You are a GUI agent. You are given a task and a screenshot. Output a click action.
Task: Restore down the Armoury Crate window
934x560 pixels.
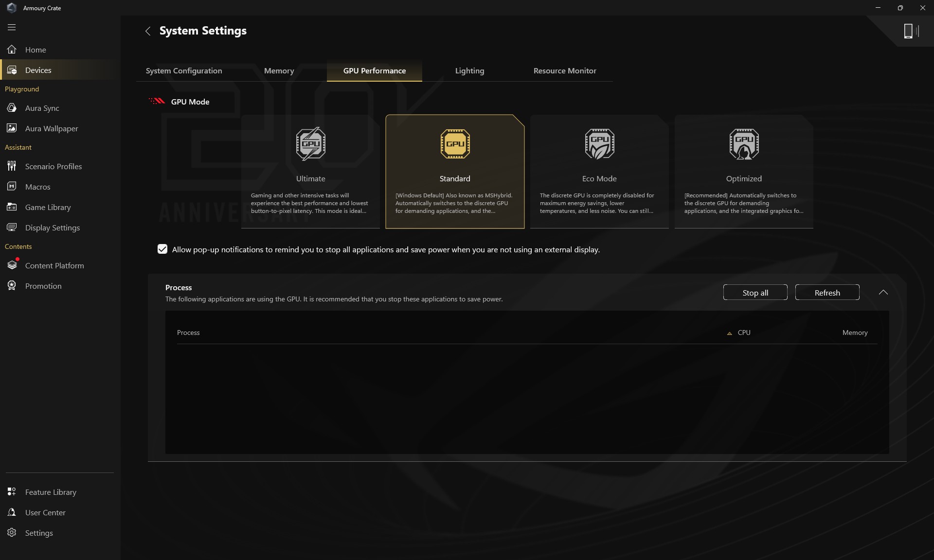(x=900, y=8)
